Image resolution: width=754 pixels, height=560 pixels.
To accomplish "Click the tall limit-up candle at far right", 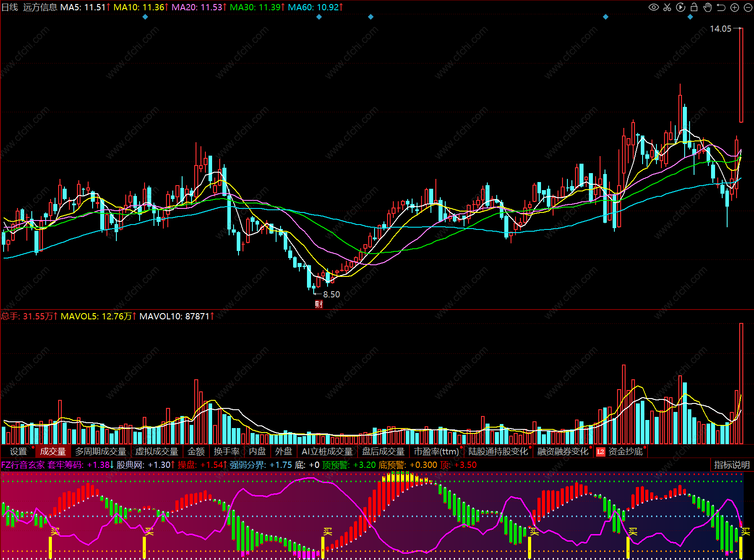I will [741, 75].
